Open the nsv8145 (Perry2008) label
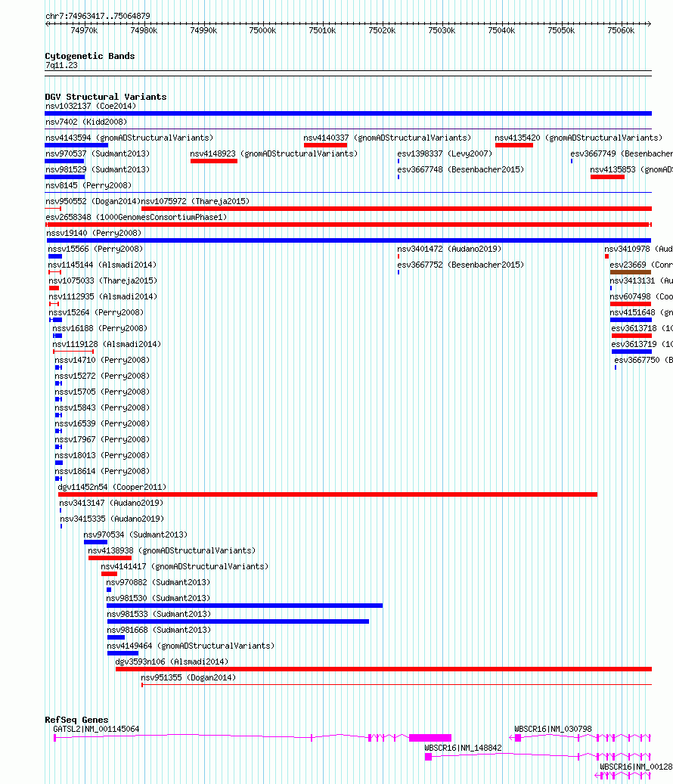The image size is (673, 784). [x=88, y=185]
